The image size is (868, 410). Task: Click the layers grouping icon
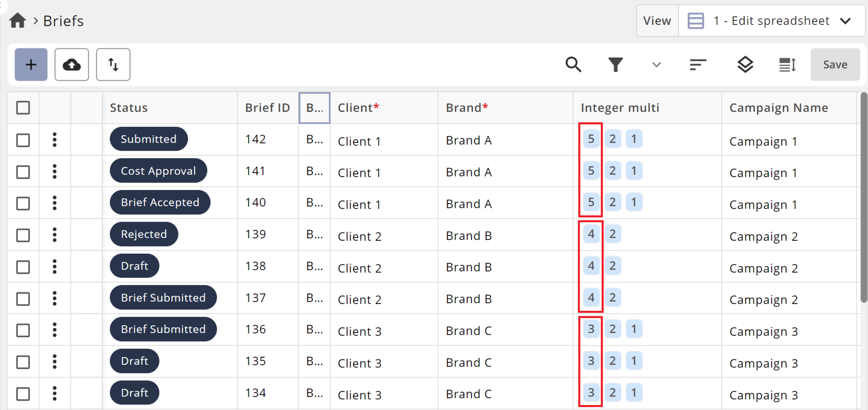pyautogui.click(x=745, y=64)
